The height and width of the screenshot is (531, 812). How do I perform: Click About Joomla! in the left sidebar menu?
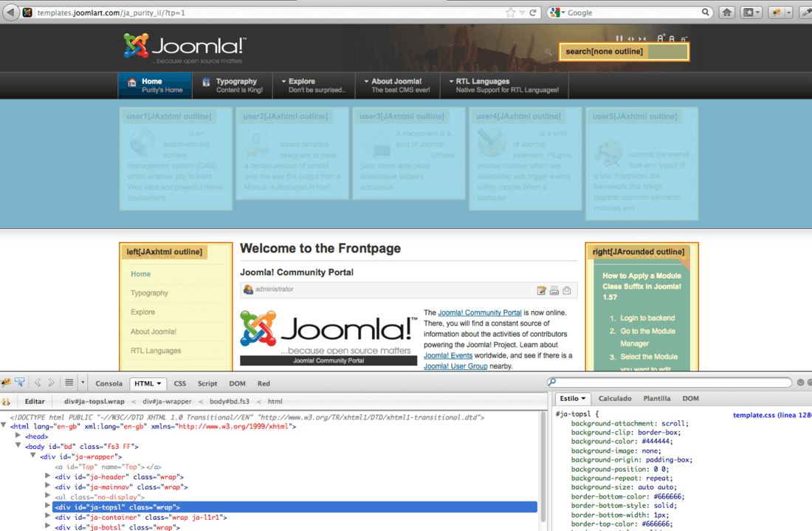(154, 332)
